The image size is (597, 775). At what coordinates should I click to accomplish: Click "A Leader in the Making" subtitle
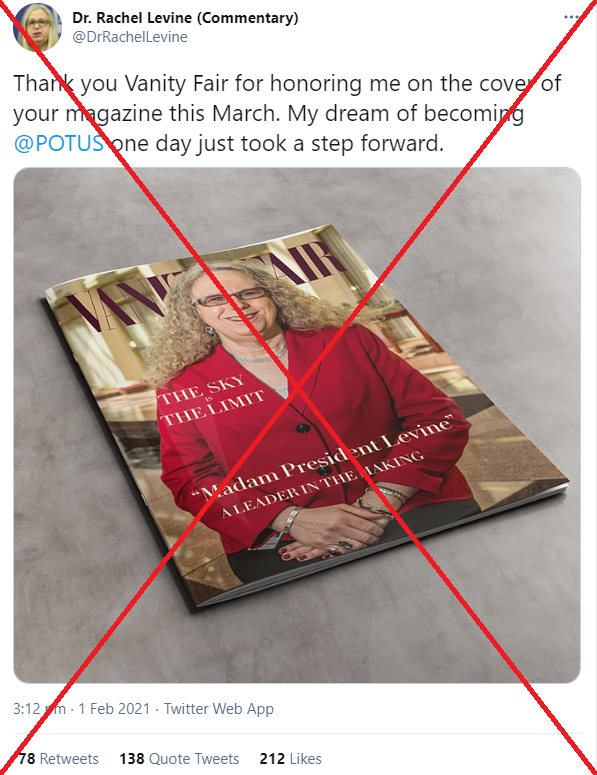coord(321,484)
